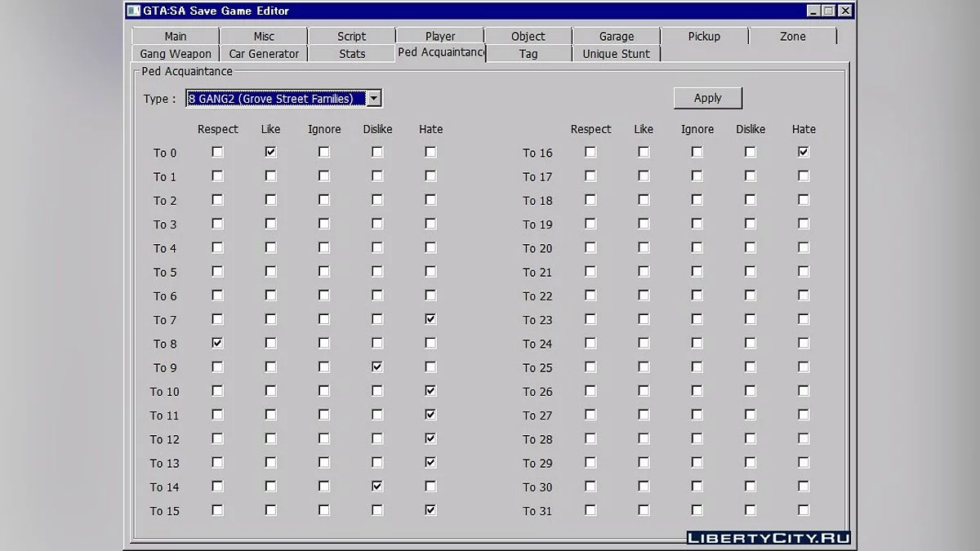Enable Ignore checkbox for To 20
This screenshot has height=551, width=980.
pos(697,247)
